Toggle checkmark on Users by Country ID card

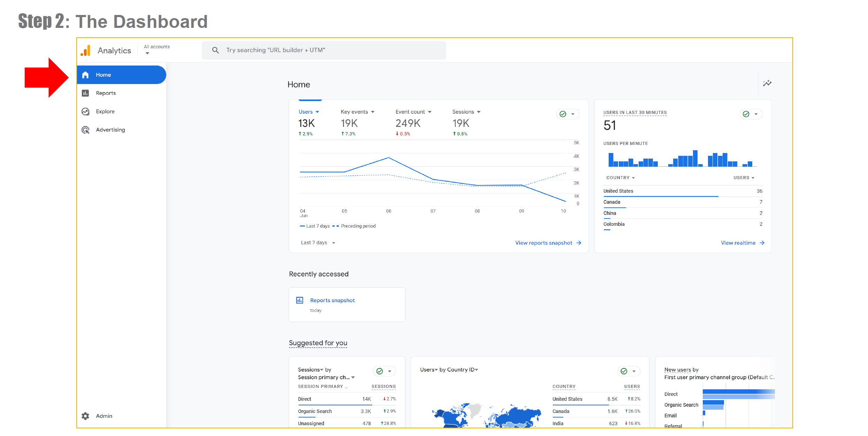point(624,371)
